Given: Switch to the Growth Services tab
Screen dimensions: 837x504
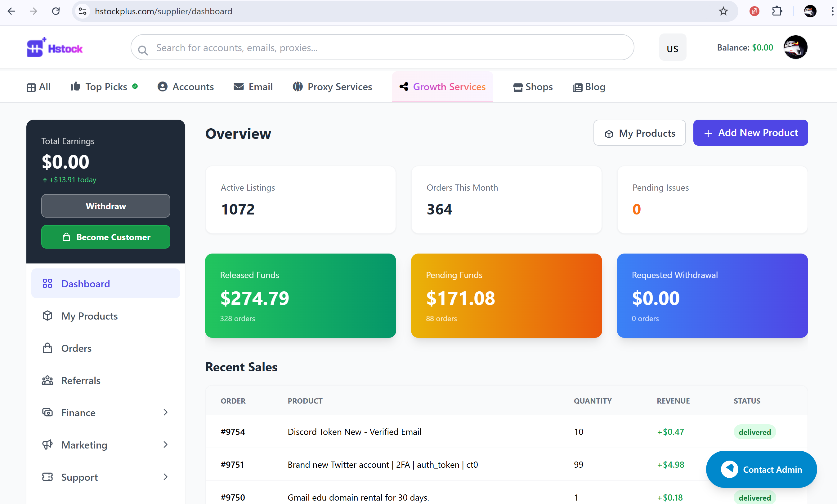Looking at the screenshot, I should coord(442,87).
